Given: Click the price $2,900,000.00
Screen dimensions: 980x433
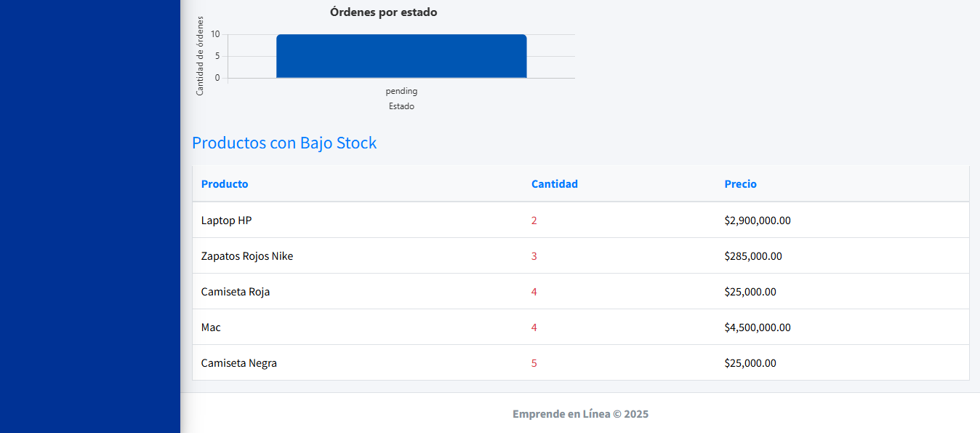Looking at the screenshot, I should tap(758, 221).
